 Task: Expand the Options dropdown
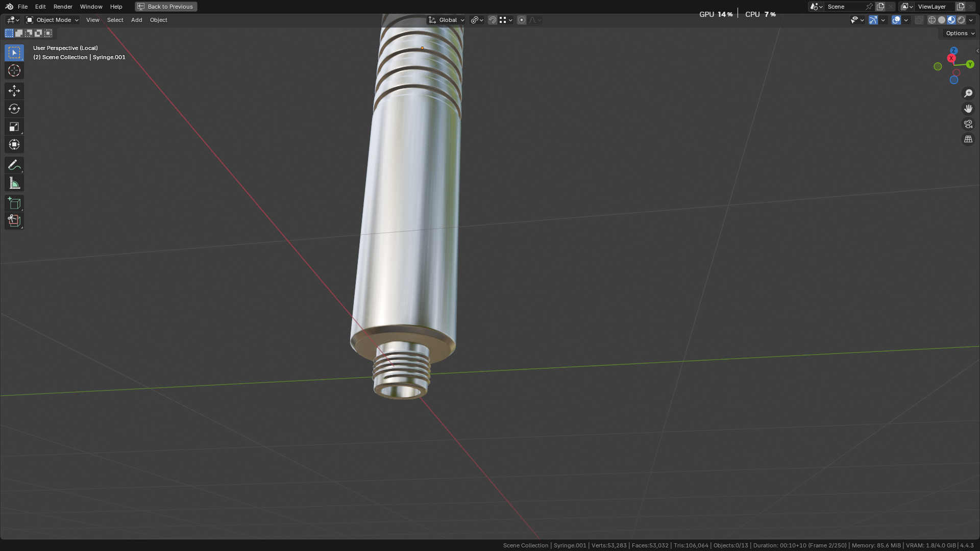[960, 33]
